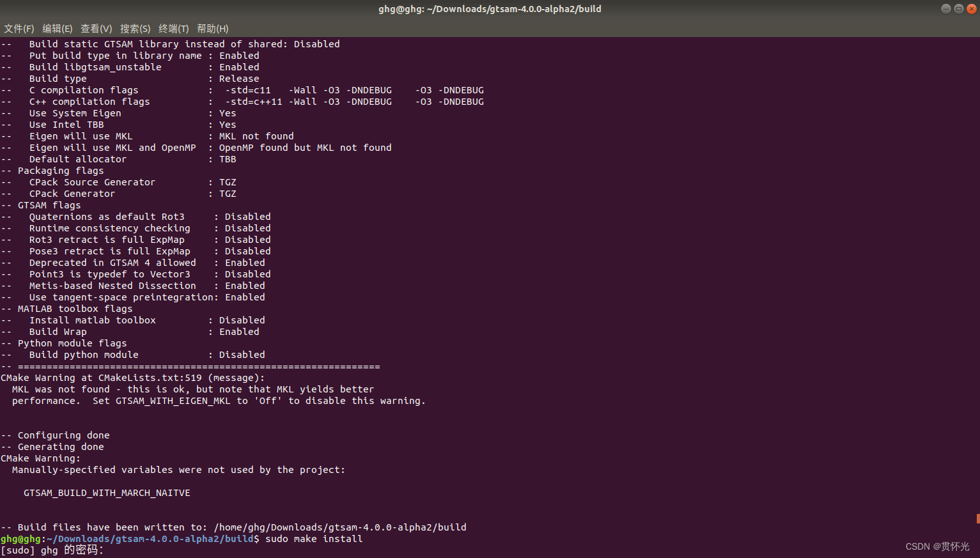Click the 'Use System Eigen' line
Image resolution: width=980 pixels, height=558 pixels.
click(118, 113)
